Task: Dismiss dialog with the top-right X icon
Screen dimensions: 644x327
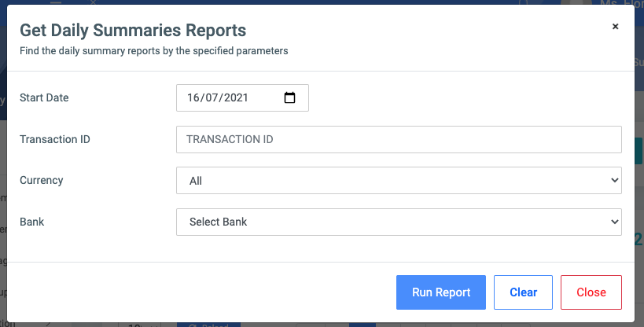Action: click(615, 27)
